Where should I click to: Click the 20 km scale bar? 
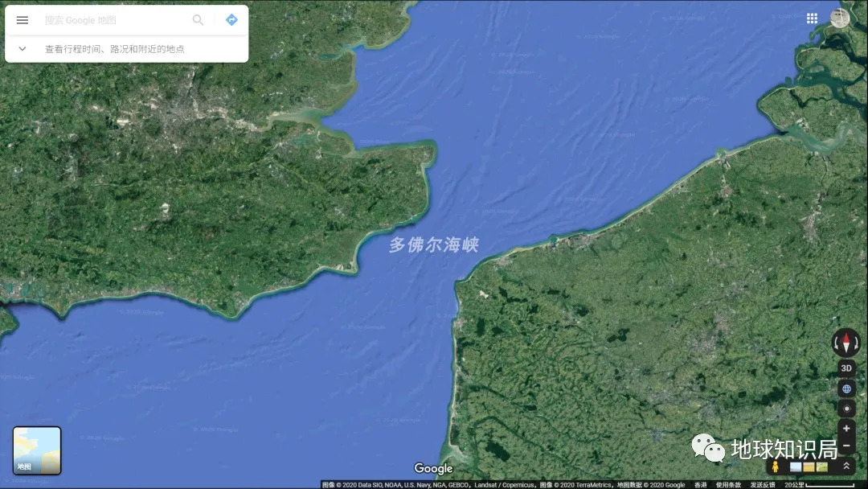[820, 485]
